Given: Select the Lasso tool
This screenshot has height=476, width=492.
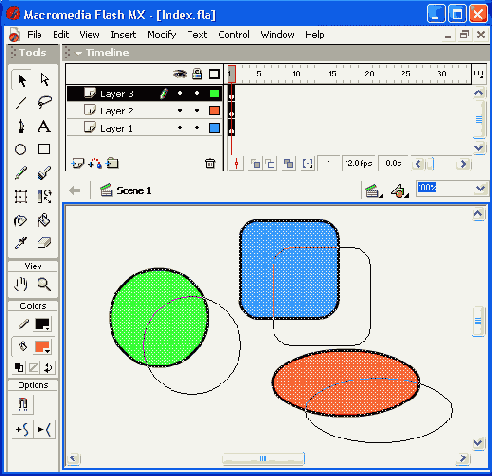Looking at the screenshot, I should [44, 102].
